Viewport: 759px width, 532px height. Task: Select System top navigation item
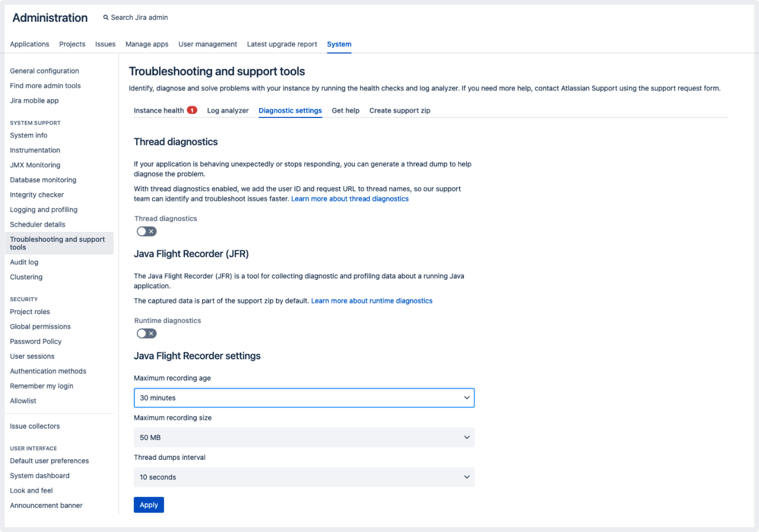click(x=339, y=44)
